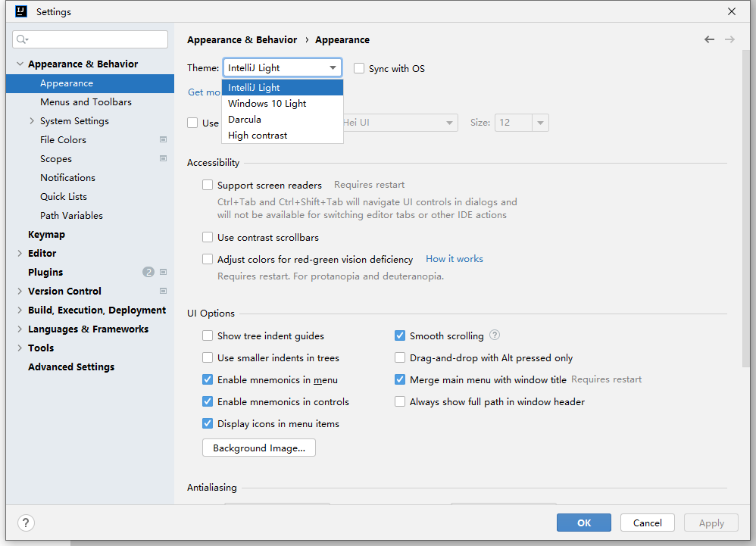Click File Colors project-level settings icon

[164, 140]
